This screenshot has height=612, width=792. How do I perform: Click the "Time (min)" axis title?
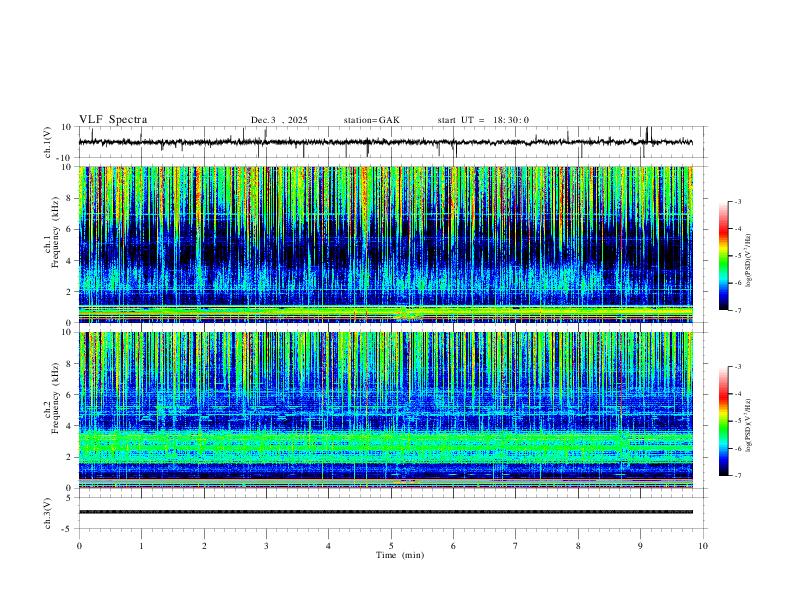[400, 555]
